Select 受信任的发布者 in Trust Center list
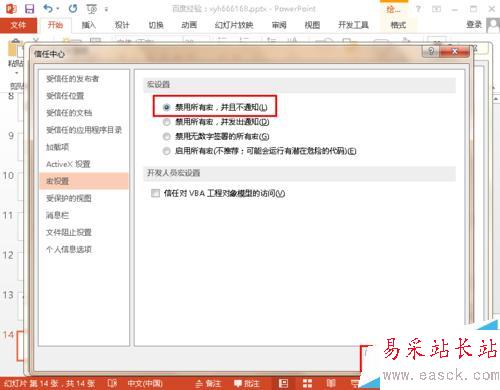This screenshot has height=390, width=500. [x=72, y=79]
